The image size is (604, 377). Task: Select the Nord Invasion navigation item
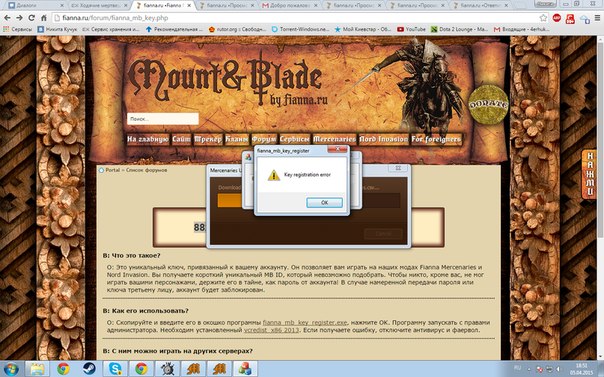click(x=384, y=139)
